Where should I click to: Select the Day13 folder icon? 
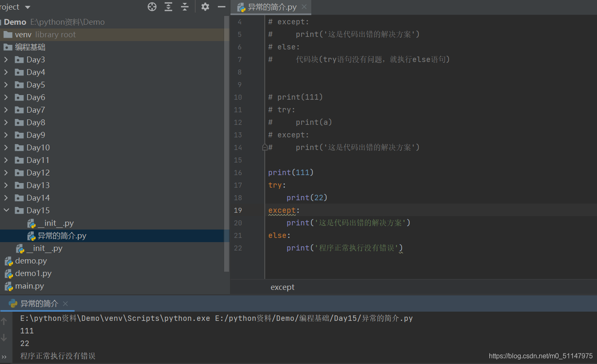19,185
